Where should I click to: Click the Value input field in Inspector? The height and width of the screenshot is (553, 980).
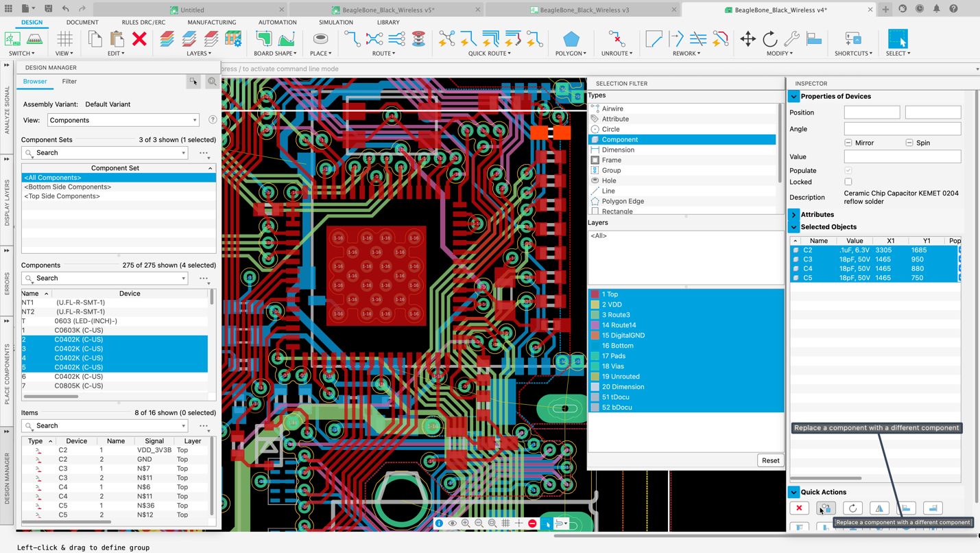pyautogui.click(x=902, y=157)
